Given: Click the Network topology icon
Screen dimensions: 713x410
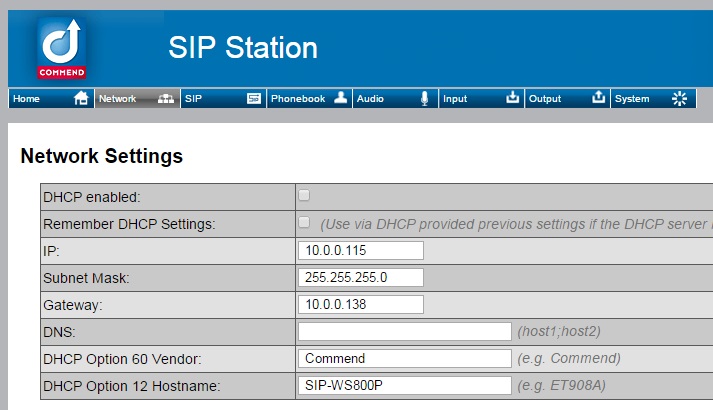Looking at the screenshot, I should (x=166, y=98).
